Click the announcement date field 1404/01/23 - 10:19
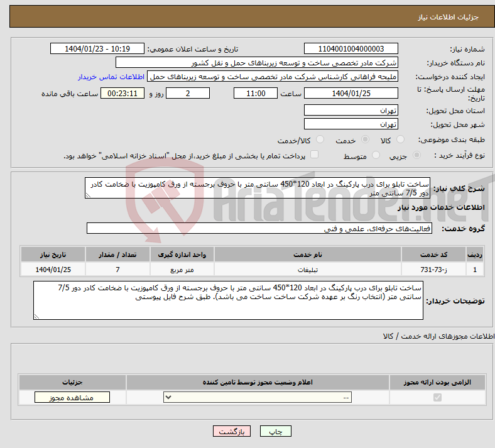Screen dimensions: 495x448 [97, 48]
